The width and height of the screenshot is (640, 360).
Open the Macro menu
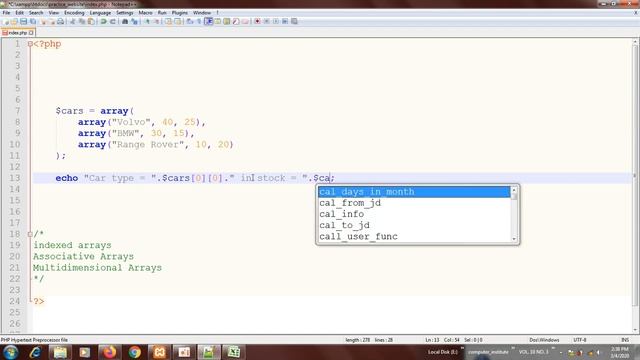click(145, 13)
